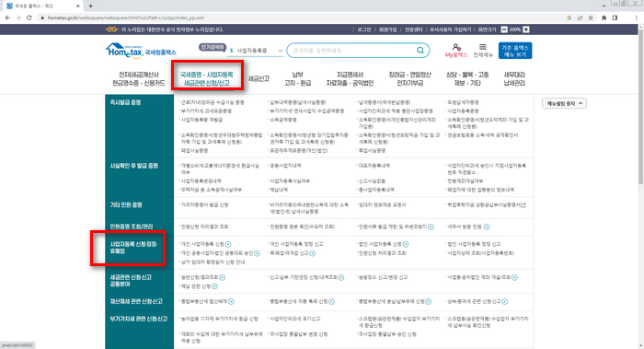The height and width of the screenshot is (349, 644).
Task: Click 로그인 link in top bar
Action: point(364,29)
